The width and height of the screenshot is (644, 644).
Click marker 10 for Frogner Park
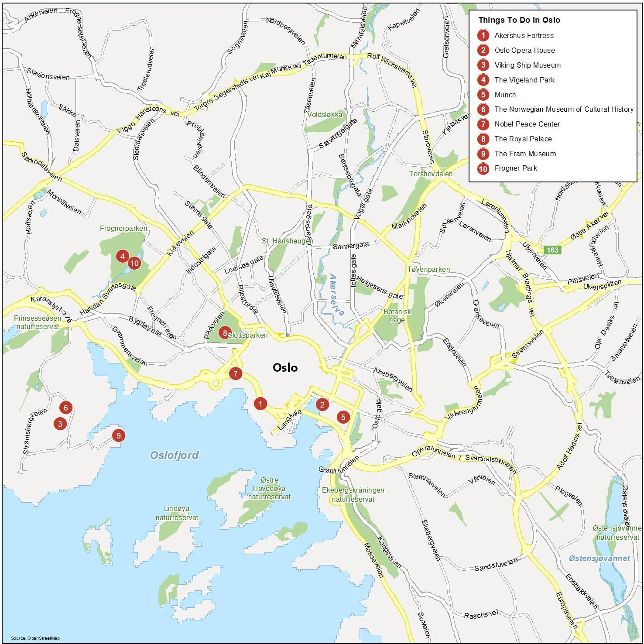134,263
